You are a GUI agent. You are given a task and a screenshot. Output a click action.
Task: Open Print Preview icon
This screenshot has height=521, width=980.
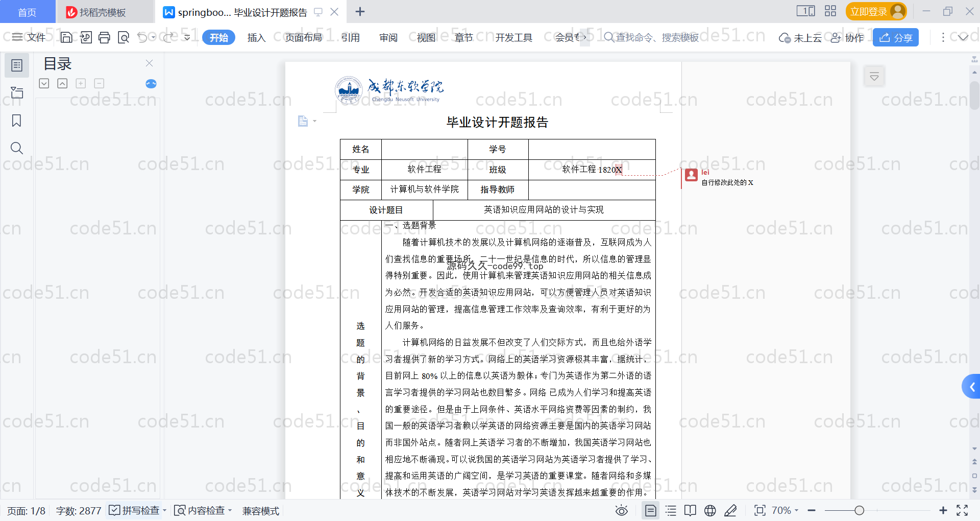click(123, 37)
